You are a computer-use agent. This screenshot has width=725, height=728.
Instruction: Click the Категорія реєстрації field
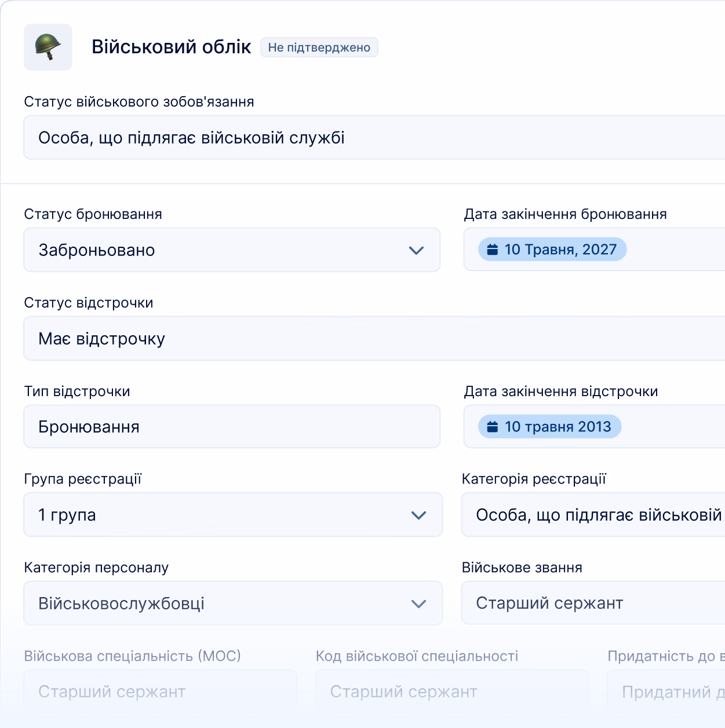click(593, 515)
